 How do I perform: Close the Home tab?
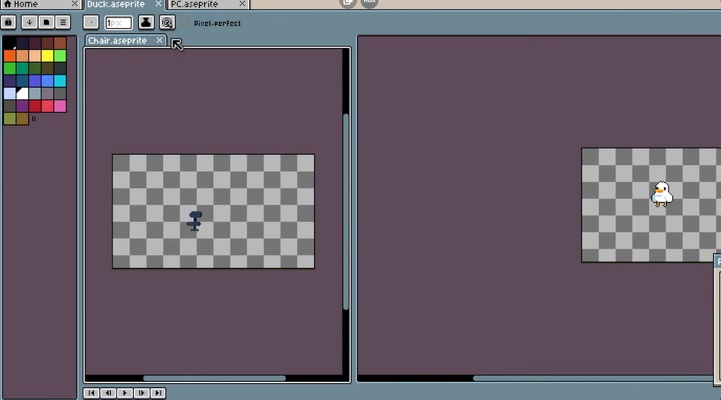[x=74, y=4]
